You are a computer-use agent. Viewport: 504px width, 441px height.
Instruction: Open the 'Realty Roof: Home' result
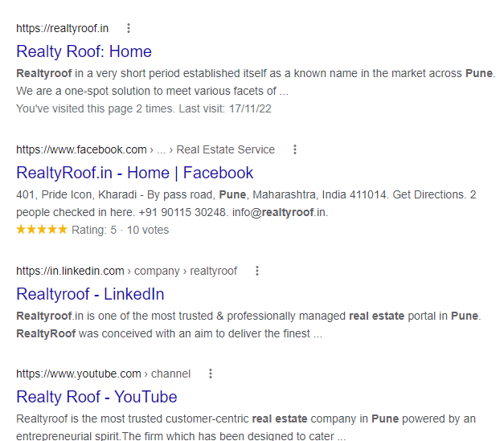[84, 51]
